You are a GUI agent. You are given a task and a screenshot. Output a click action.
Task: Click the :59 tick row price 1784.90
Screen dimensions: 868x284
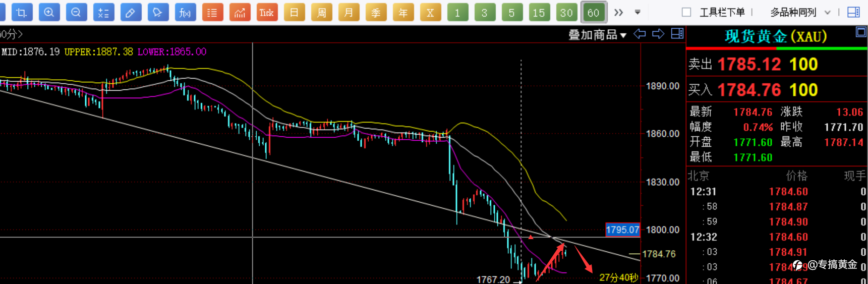pyautogui.click(x=788, y=222)
